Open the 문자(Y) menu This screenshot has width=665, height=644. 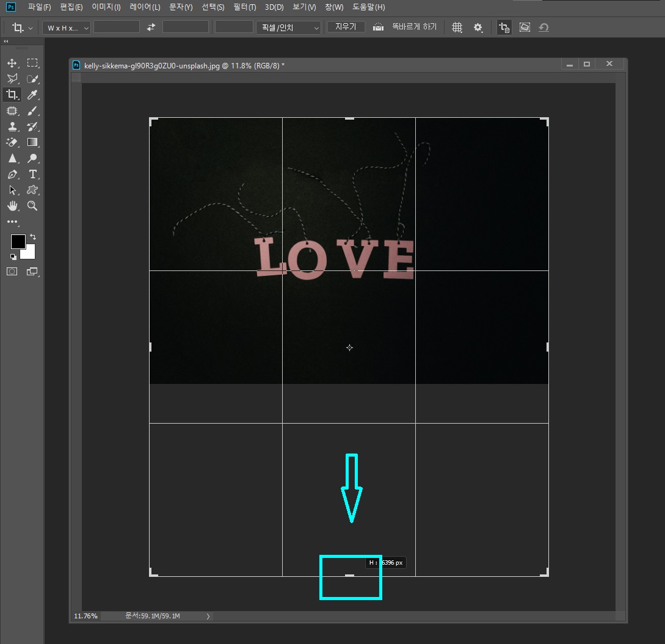click(181, 7)
